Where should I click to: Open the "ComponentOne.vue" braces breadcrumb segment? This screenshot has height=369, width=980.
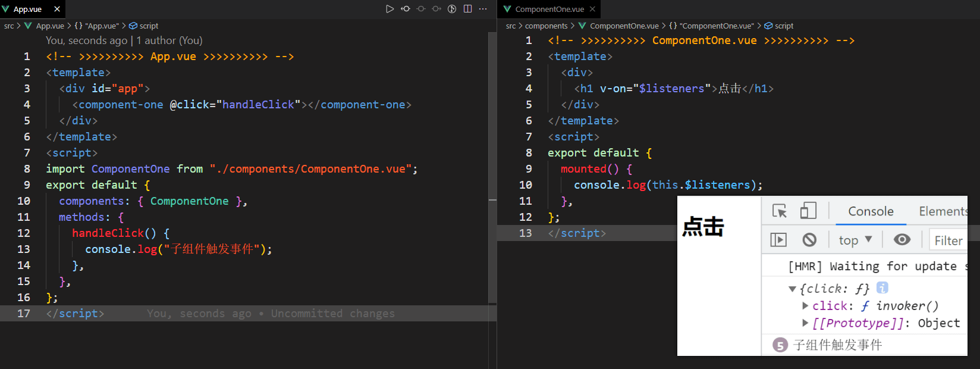click(x=711, y=26)
